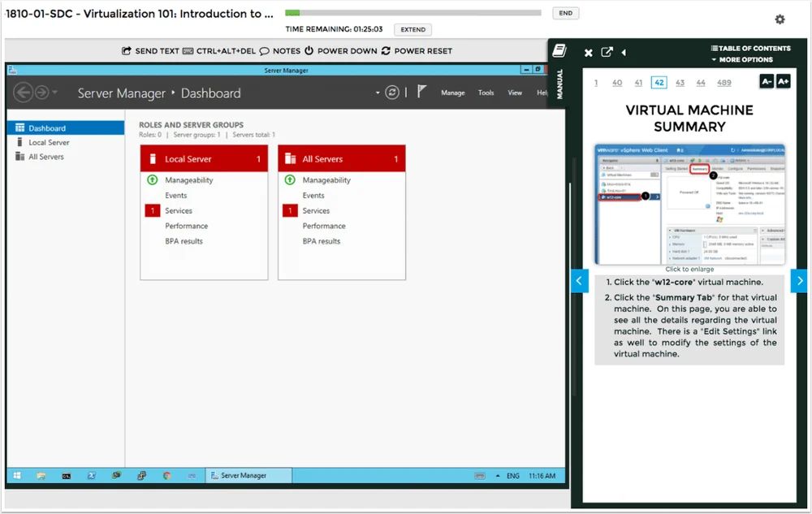Image resolution: width=812 pixels, height=514 pixels.
Task: Open the lab settings gear
Action: (780, 19)
